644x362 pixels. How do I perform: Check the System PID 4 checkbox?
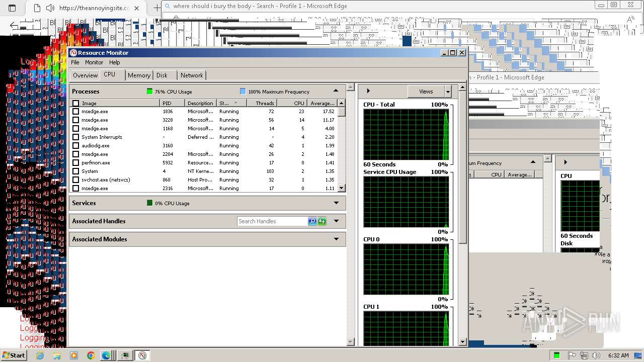75,171
